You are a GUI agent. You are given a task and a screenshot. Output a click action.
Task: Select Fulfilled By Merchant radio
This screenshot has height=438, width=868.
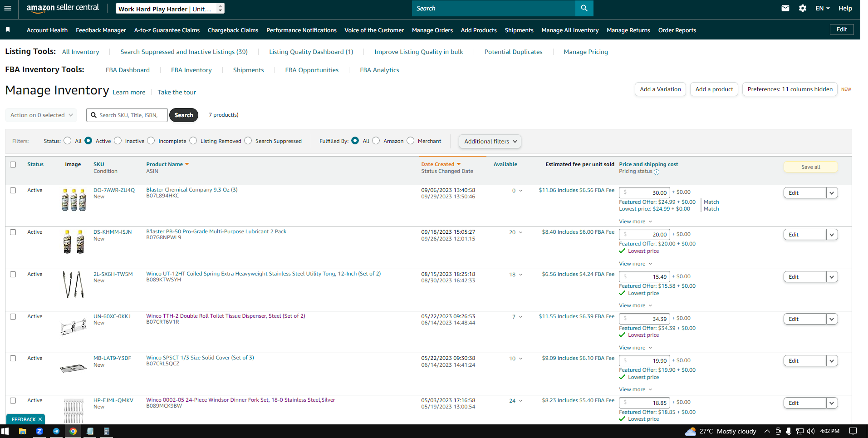point(411,141)
